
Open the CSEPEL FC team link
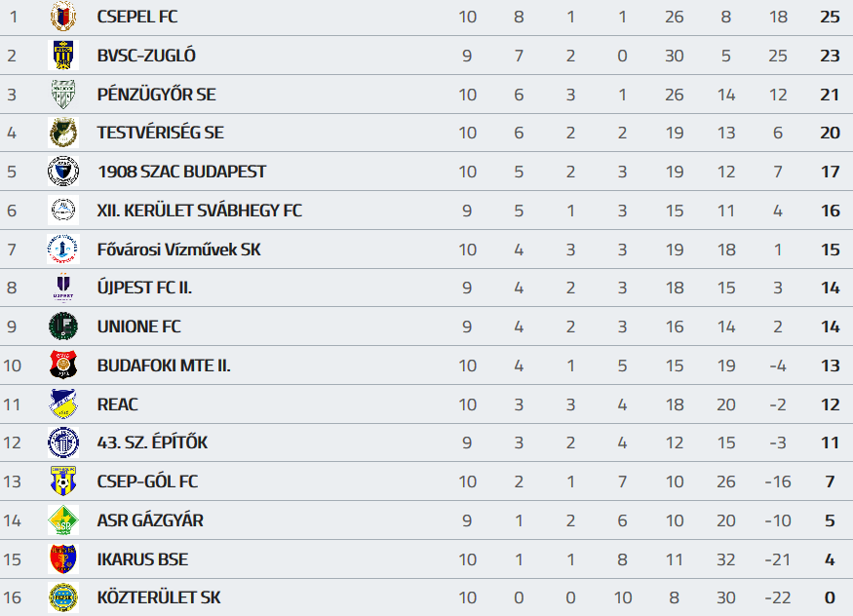coord(137,17)
